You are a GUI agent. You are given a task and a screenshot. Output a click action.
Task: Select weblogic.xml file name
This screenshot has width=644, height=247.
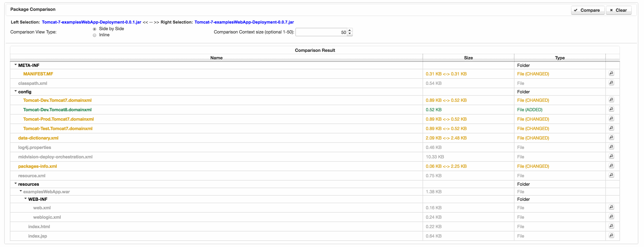click(47, 217)
